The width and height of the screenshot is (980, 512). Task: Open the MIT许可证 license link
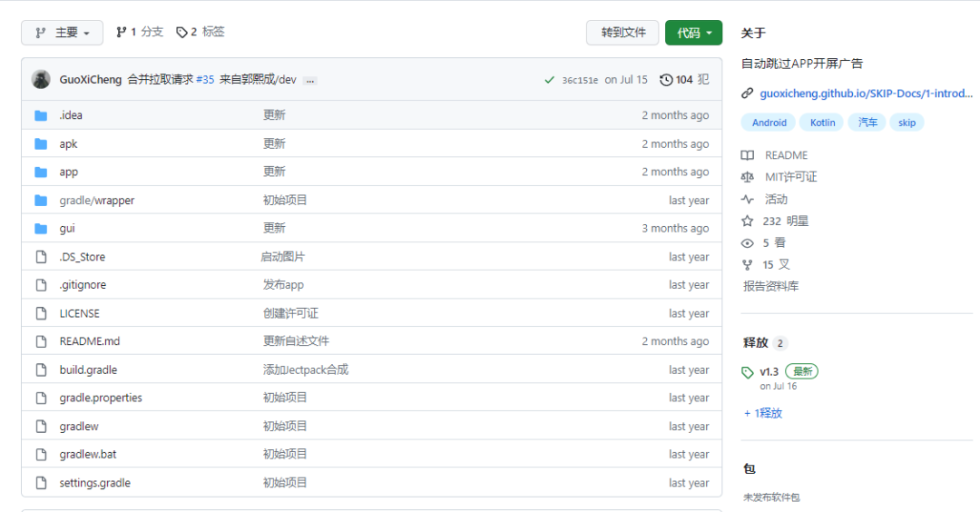click(779, 177)
